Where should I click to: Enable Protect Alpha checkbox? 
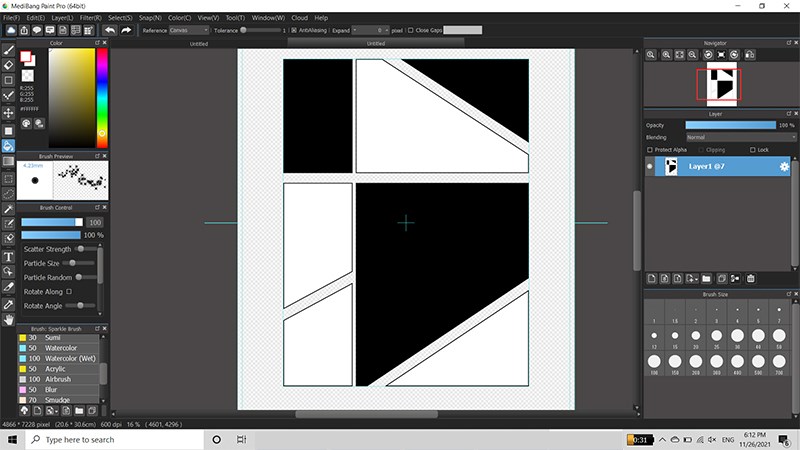click(649, 150)
